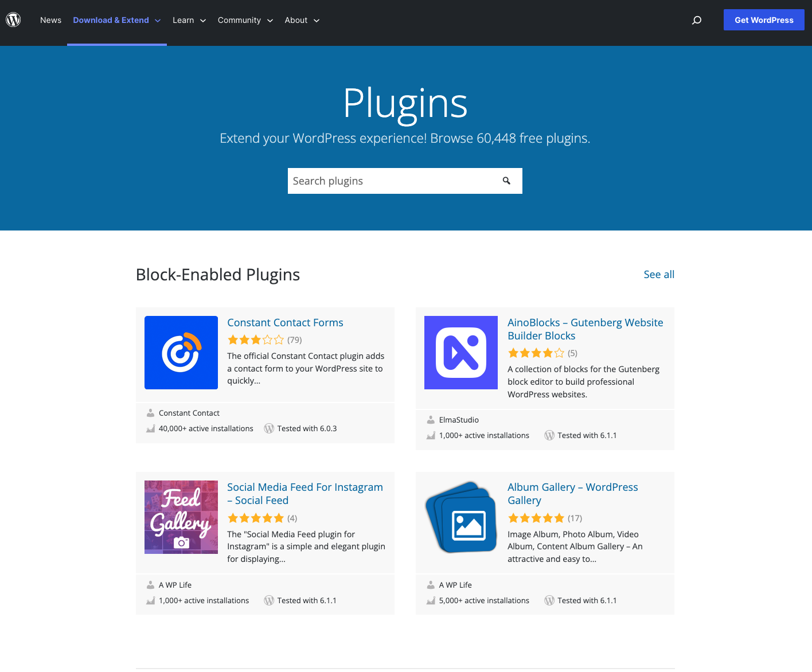Click installations chart icon for 40,000+ installs
This screenshot has height=672, width=812.
pyautogui.click(x=150, y=428)
